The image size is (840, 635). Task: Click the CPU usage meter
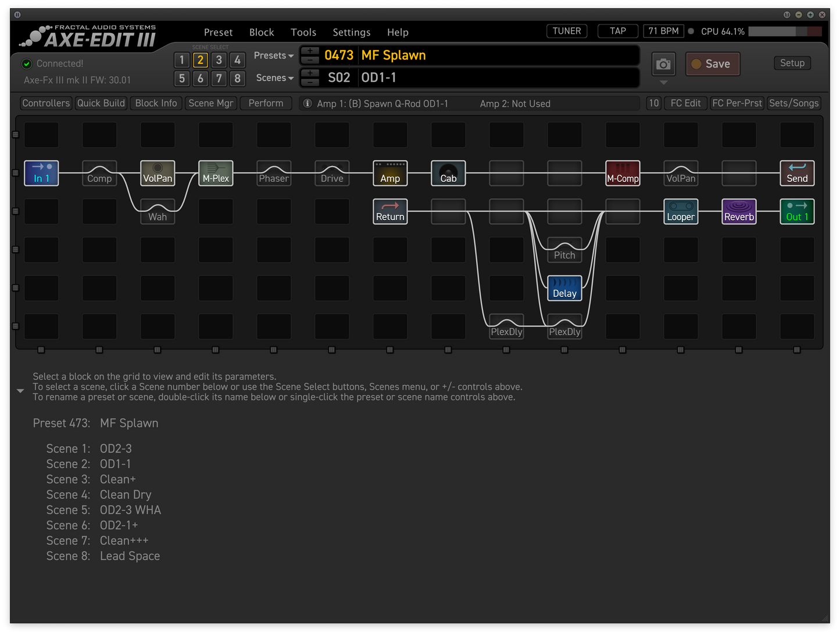[785, 31]
